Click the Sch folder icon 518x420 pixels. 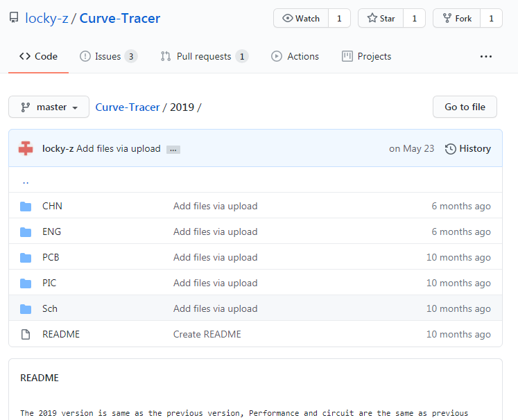point(26,309)
